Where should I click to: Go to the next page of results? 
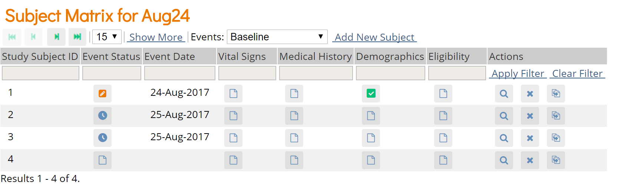pyautogui.click(x=56, y=37)
